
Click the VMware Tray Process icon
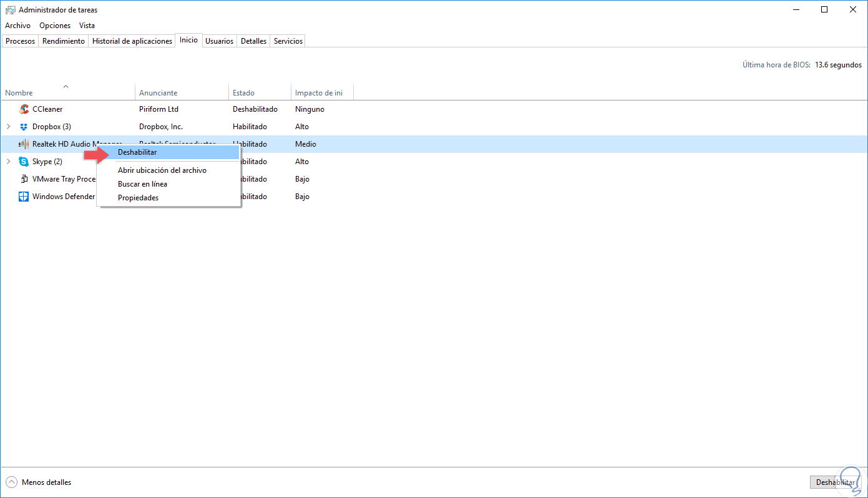(24, 179)
